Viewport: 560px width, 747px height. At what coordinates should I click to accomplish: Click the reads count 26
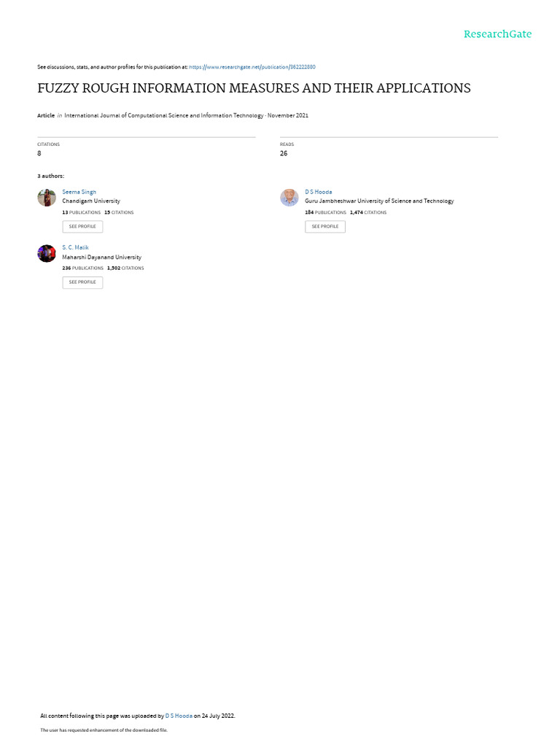click(x=284, y=153)
